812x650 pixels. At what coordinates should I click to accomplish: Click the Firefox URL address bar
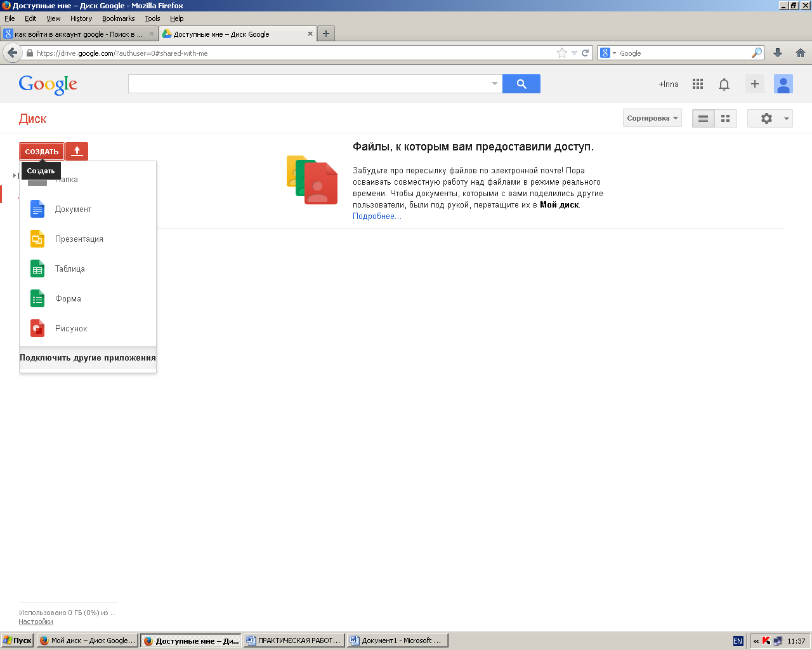[x=295, y=53]
